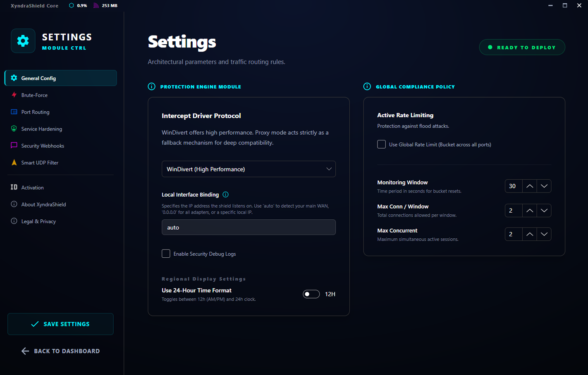Image resolution: width=588 pixels, height=375 pixels.
Task: Click the Active Rate Limiting heading
Action: (x=405, y=115)
